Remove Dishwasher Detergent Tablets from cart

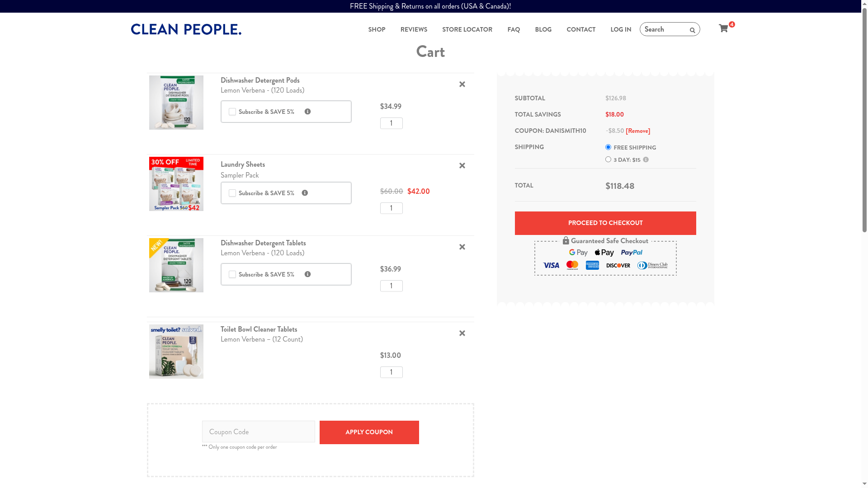462,247
